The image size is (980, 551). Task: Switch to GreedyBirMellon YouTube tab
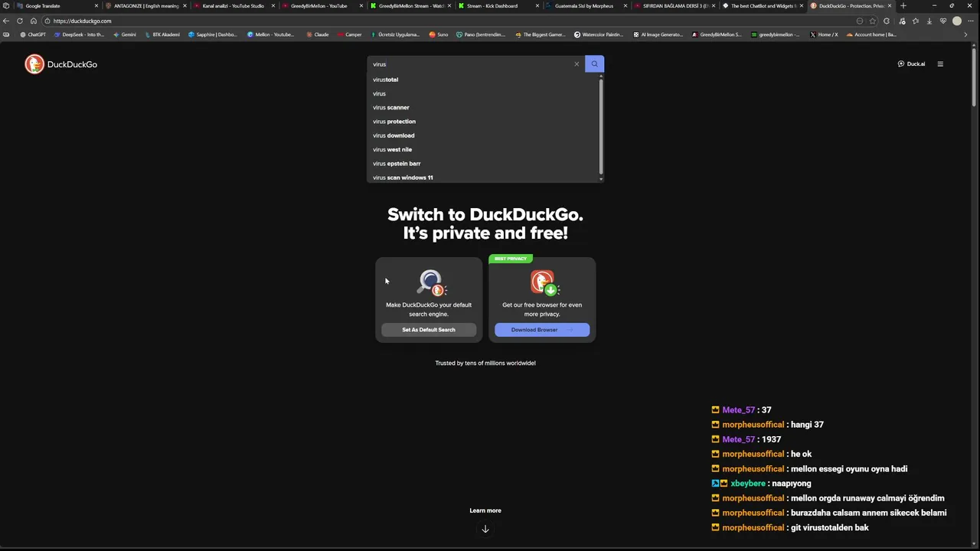pyautogui.click(x=322, y=5)
